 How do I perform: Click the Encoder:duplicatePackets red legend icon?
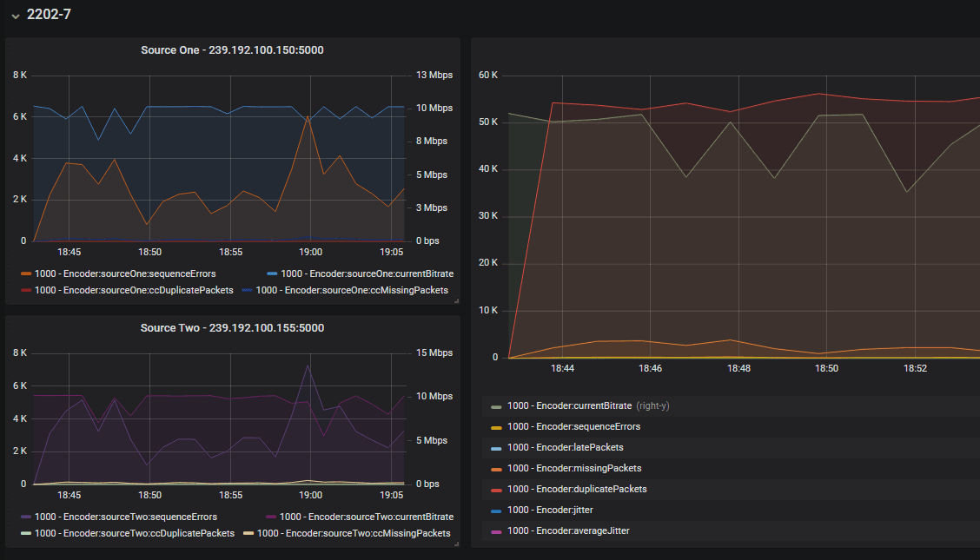[x=496, y=490]
